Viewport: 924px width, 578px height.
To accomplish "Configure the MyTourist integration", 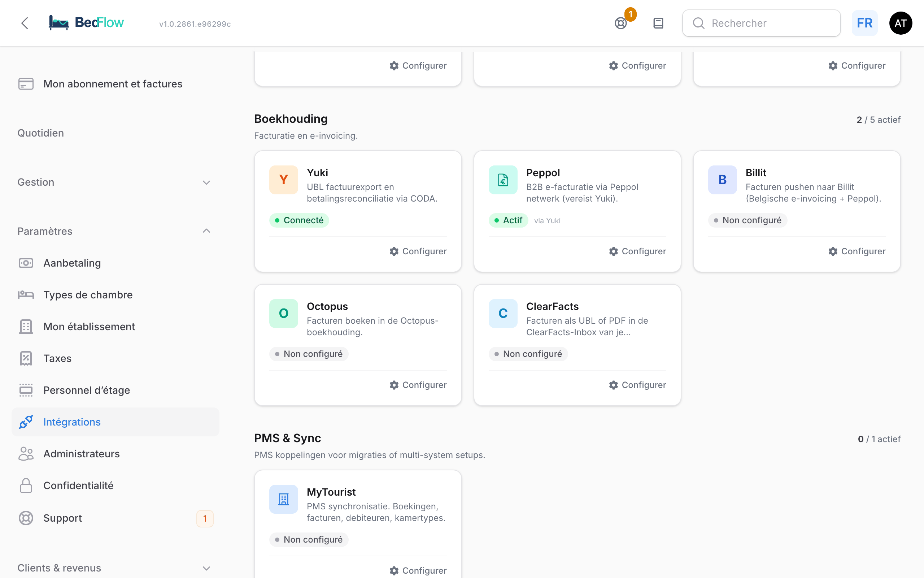I will (418, 570).
